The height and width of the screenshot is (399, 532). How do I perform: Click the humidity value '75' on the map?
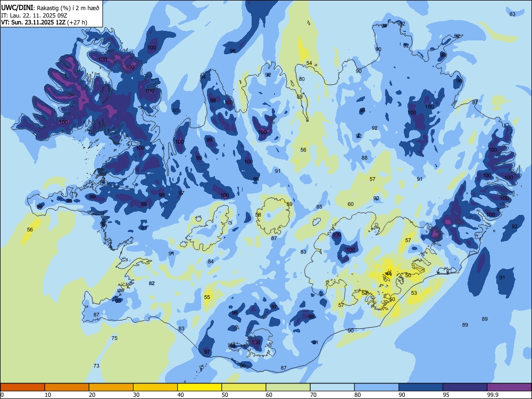click(x=114, y=338)
